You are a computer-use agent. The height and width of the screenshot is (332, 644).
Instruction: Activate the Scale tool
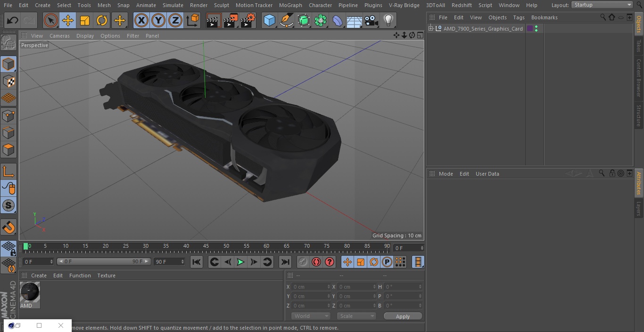coord(85,20)
